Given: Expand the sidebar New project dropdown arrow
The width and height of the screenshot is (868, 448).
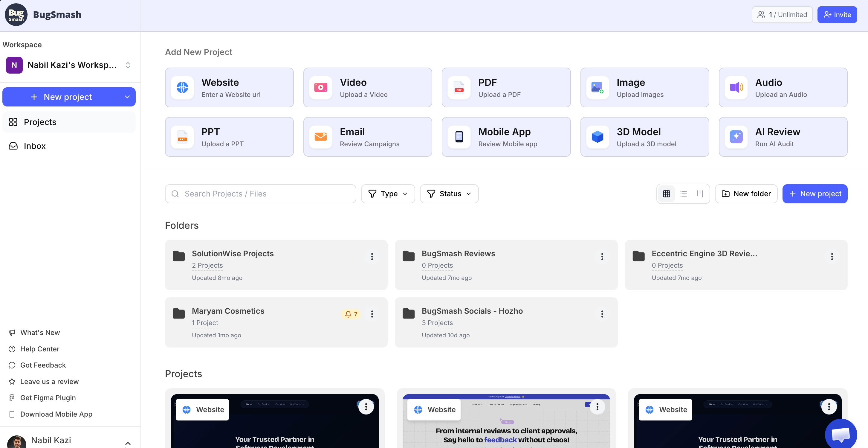Looking at the screenshot, I should coord(127,97).
